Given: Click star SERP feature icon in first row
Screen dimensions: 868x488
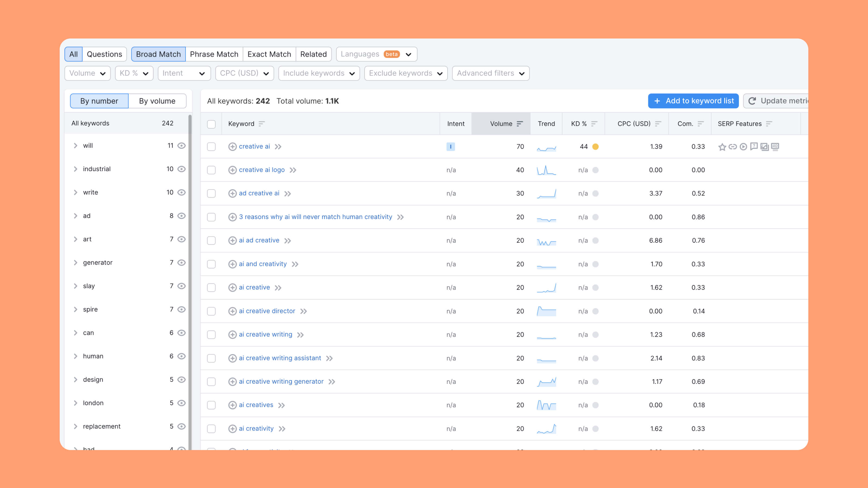Looking at the screenshot, I should pyautogui.click(x=722, y=147).
